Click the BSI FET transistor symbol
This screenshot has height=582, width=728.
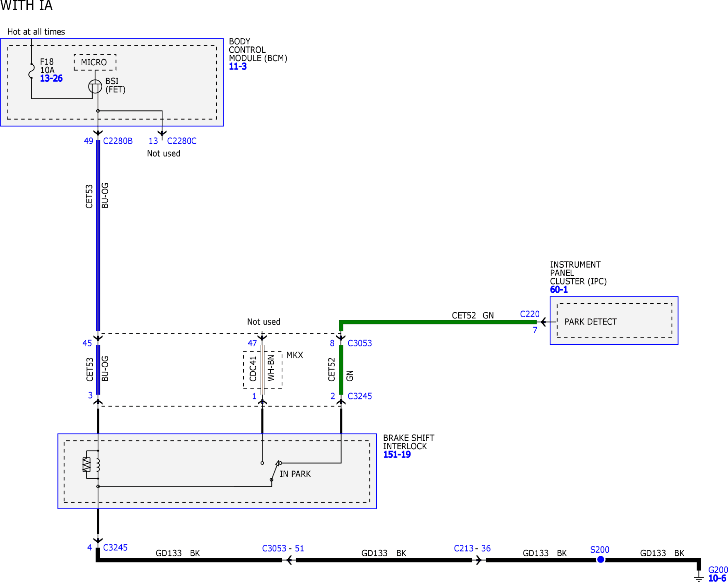(x=95, y=87)
